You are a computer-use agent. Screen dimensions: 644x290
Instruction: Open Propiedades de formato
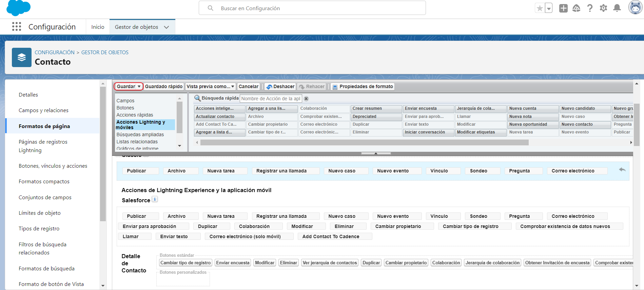pyautogui.click(x=363, y=86)
